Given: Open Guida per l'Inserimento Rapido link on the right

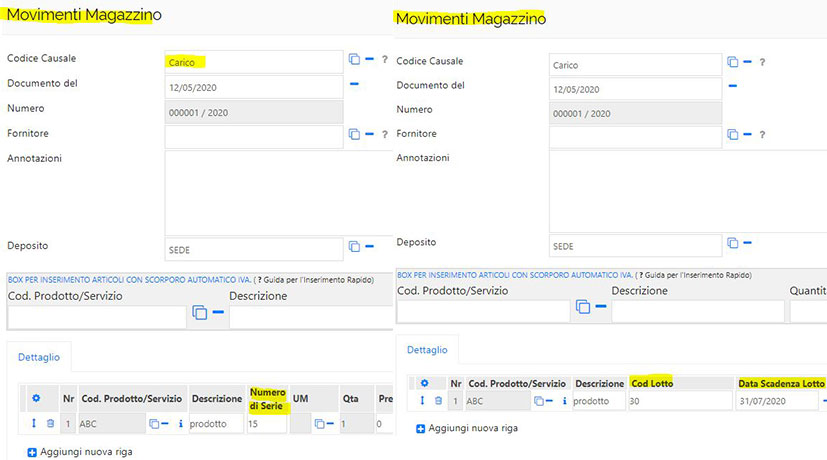Looking at the screenshot, I should tap(698, 275).
